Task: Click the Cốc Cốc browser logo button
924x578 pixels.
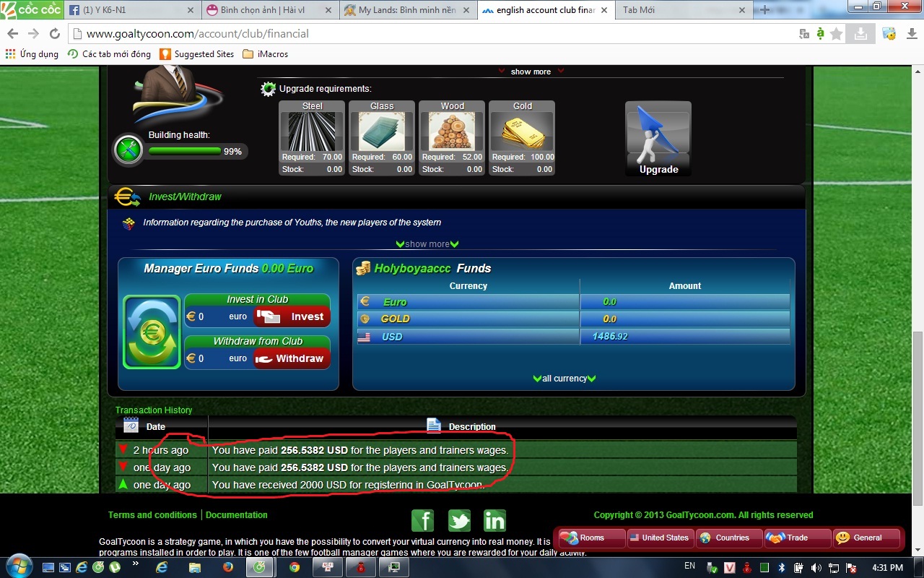Action: tap(31, 9)
